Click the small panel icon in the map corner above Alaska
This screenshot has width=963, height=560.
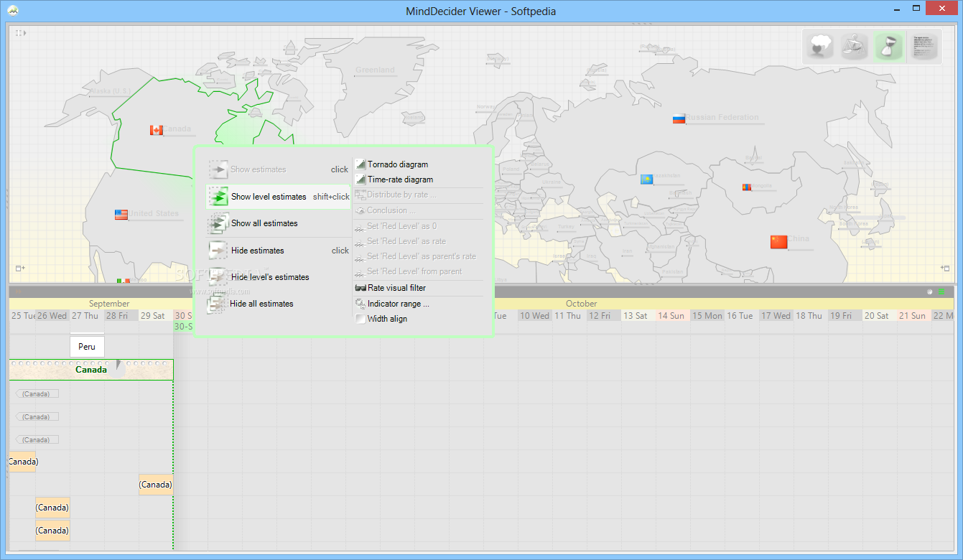[20, 33]
